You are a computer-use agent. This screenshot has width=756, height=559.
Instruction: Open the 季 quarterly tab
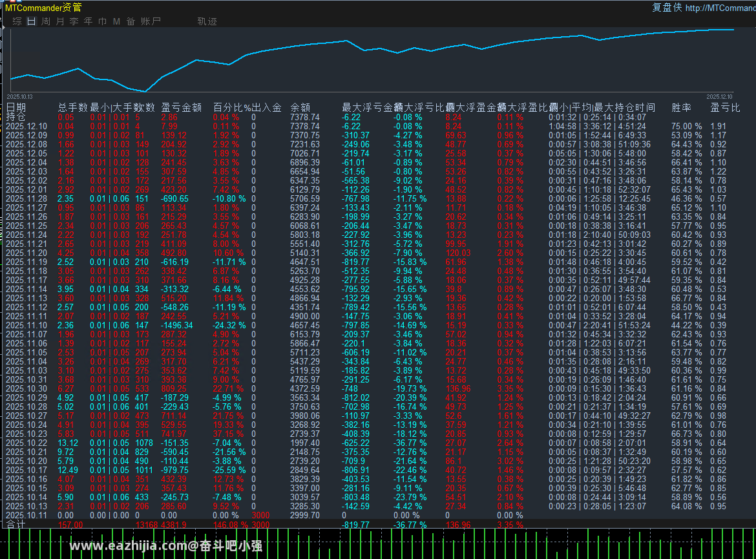pyautogui.click(x=74, y=21)
